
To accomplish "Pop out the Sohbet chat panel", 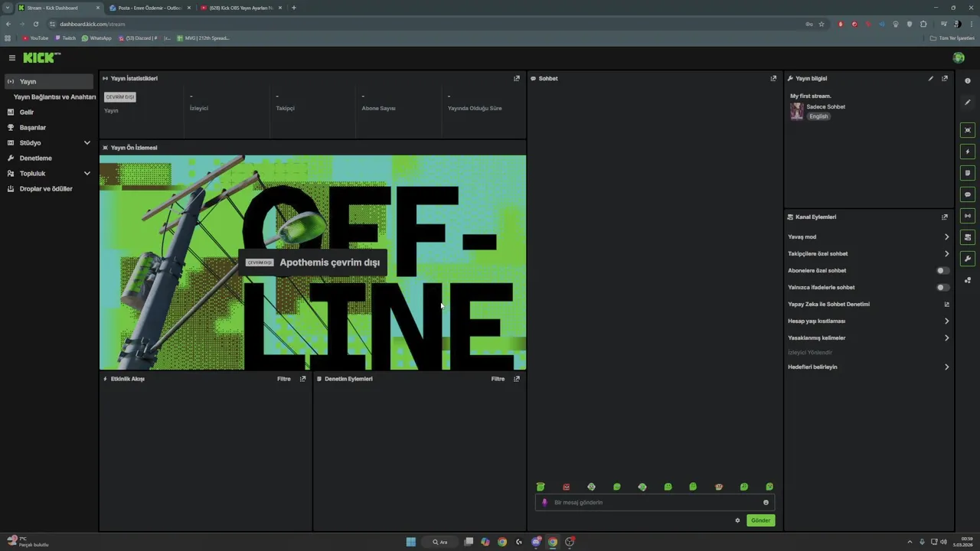I will tap(773, 78).
